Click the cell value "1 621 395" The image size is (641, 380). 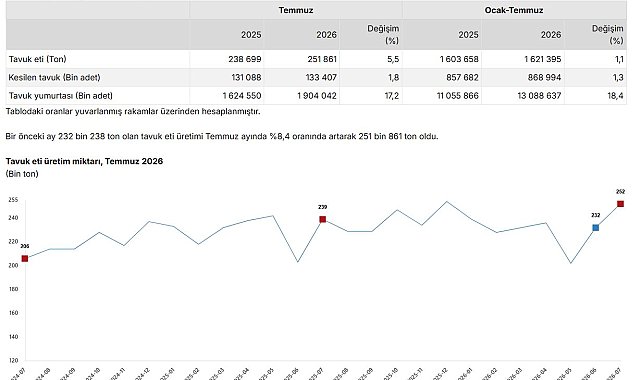coord(543,59)
